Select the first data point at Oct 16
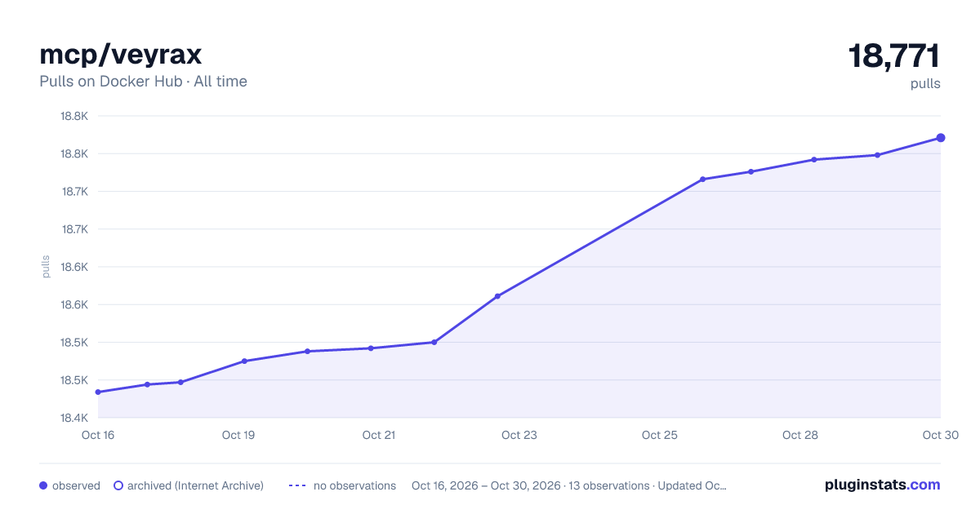The image size is (980, 514). 98,392
